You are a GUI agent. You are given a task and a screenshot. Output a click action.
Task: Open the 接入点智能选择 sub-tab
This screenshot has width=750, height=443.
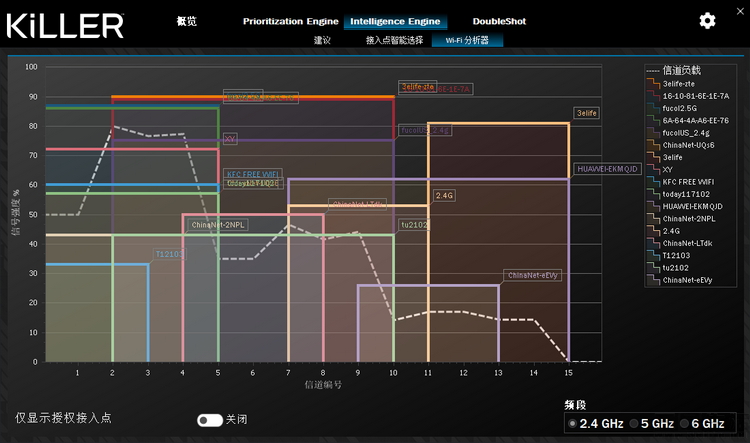coord(394,41)
